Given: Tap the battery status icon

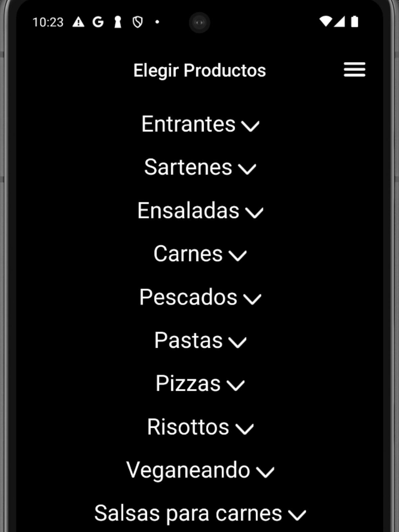Looking at the screenshot, I should (x=355, y=22).
